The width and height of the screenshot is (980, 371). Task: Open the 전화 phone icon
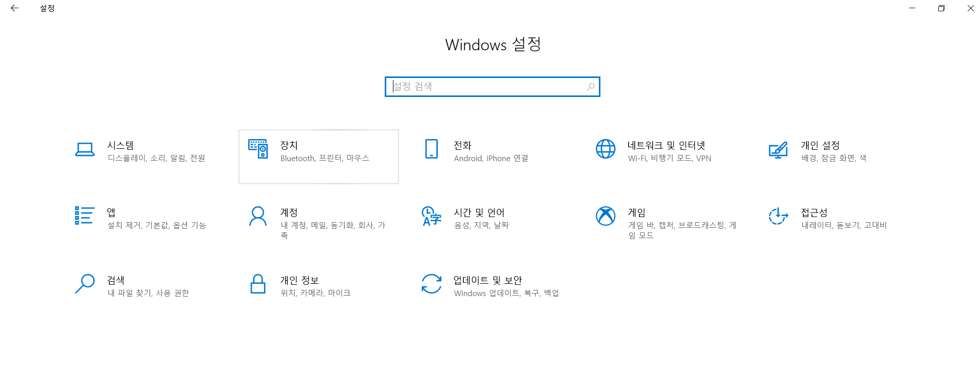tap(431, 149)
